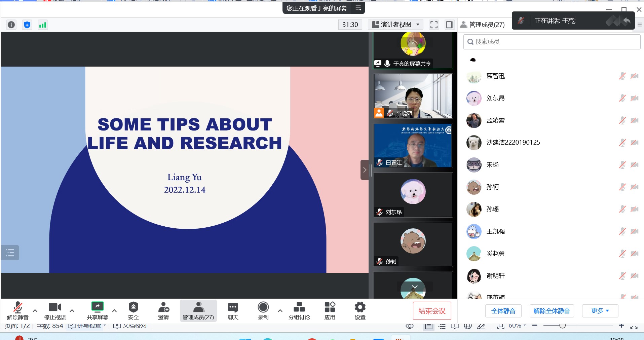Open the blue security shield icon
Screen dimensions: 644x340
click(x=27, y=25)
